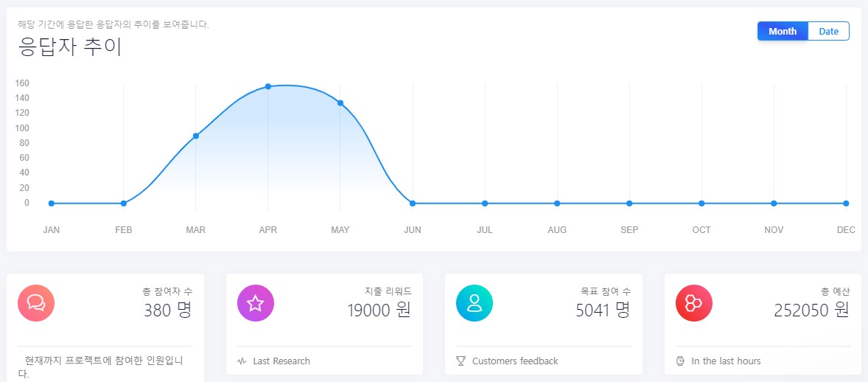Image resolution: width=868 pixels, height=382 pixels.
Task: Click the Last Research footer text
Action: tap(281, 361)
